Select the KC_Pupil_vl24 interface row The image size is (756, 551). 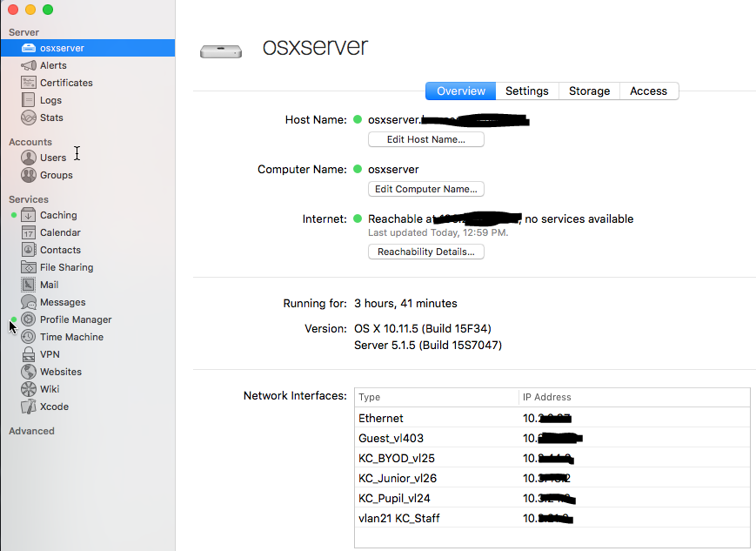click(552, 498)
